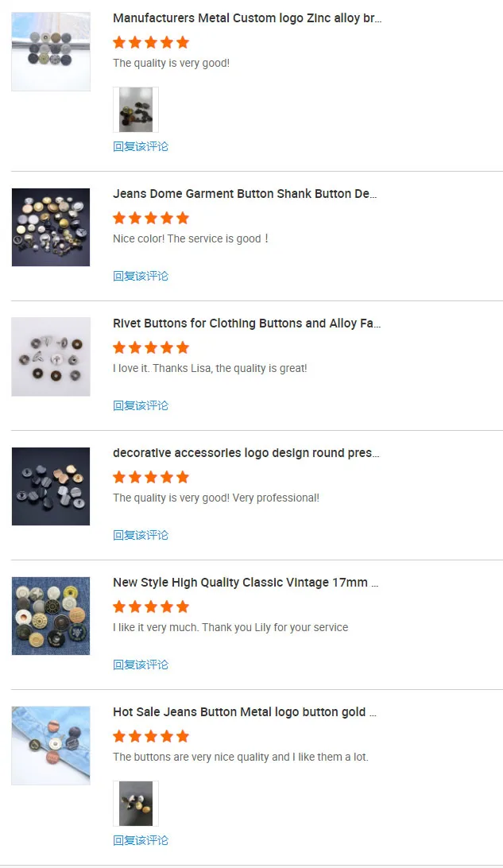Open the decorative accessories logo design product image

[51, 486]
